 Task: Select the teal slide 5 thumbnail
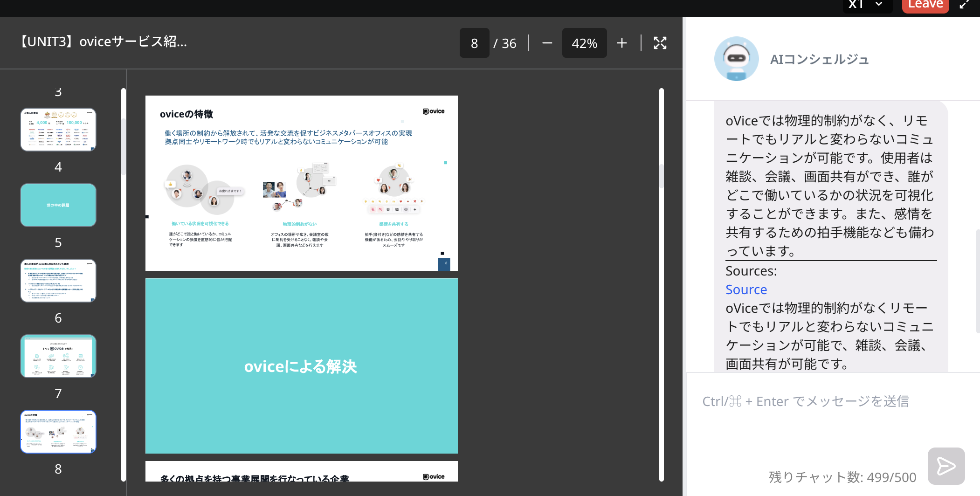[x=58, y=205]
